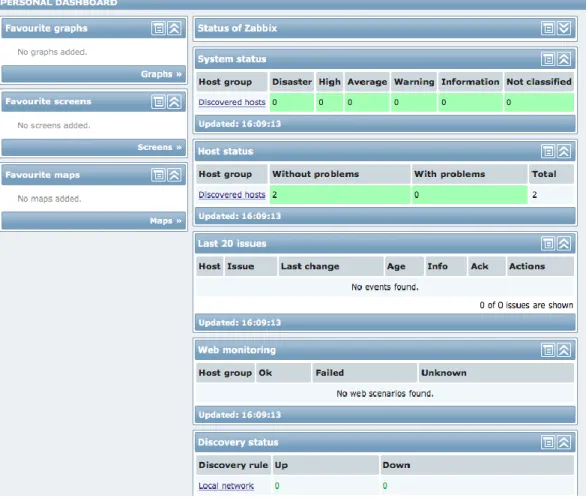Collapse the Favourite graphs widget
Image resolution: width=586 pixels, height=498 pixels.
tap(174, 28)
